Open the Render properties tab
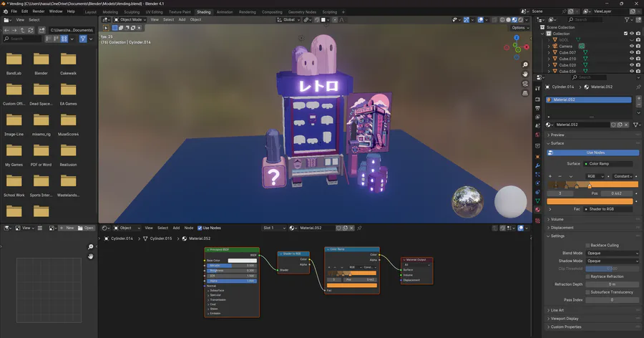644x338 pixels. click(537, 99)
